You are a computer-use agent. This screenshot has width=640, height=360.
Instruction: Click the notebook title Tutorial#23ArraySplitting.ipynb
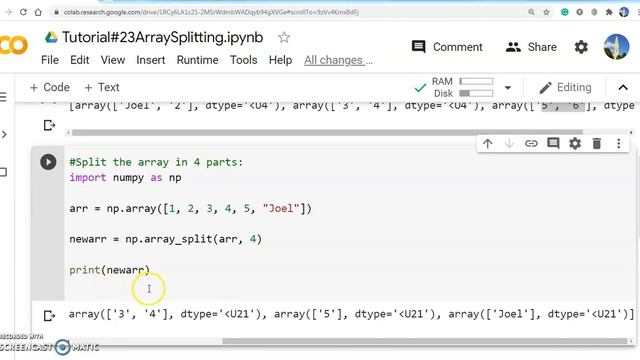pyautogui.click(x=162, y=38)
